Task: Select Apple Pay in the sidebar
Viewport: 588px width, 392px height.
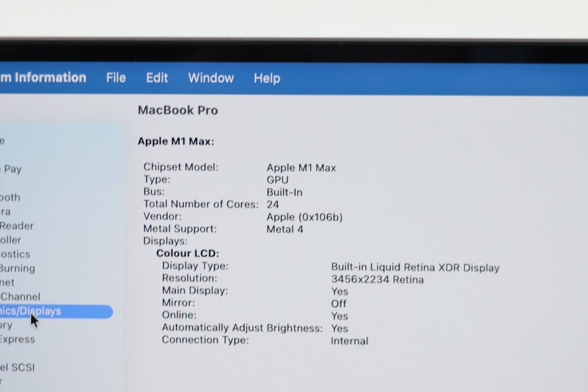Action: pos(12,169)
